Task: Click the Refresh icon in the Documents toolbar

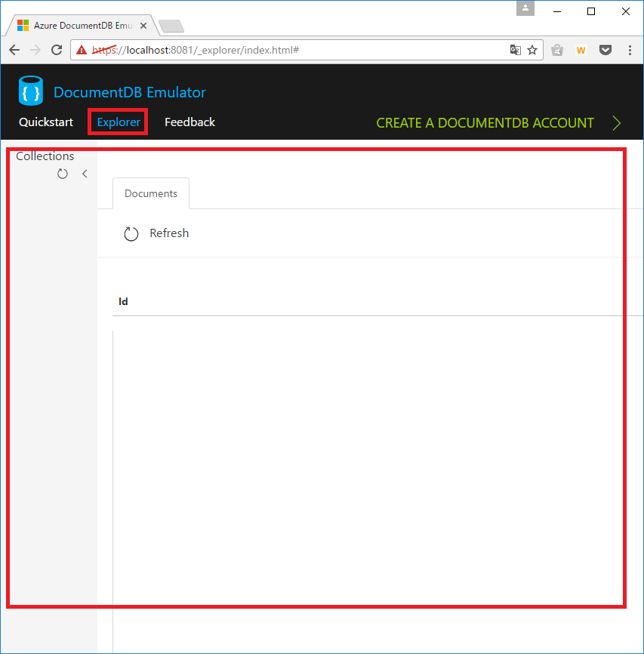Action: (131, 233)
